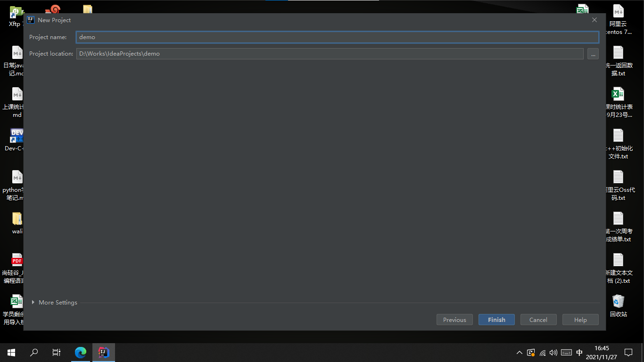Image resolution: width=644 pixels, height=362 pixels.
Task: Expand the More Settings section
Action: (x=54, y=303)
